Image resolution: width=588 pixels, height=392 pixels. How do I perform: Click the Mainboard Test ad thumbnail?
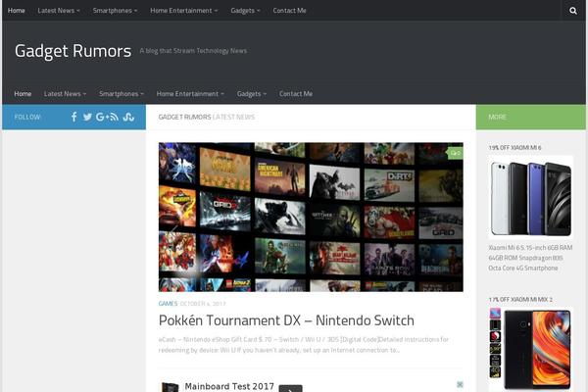point(170,387)
